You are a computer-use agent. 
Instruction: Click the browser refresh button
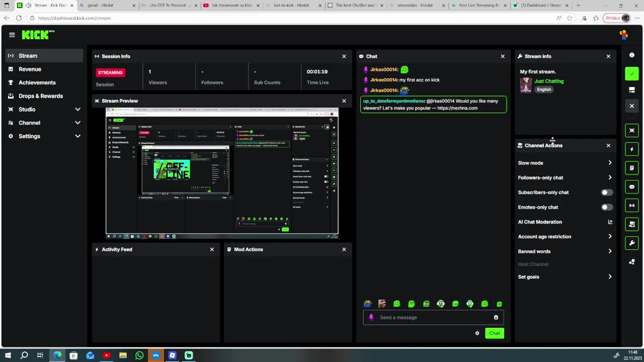pos(19,18)
